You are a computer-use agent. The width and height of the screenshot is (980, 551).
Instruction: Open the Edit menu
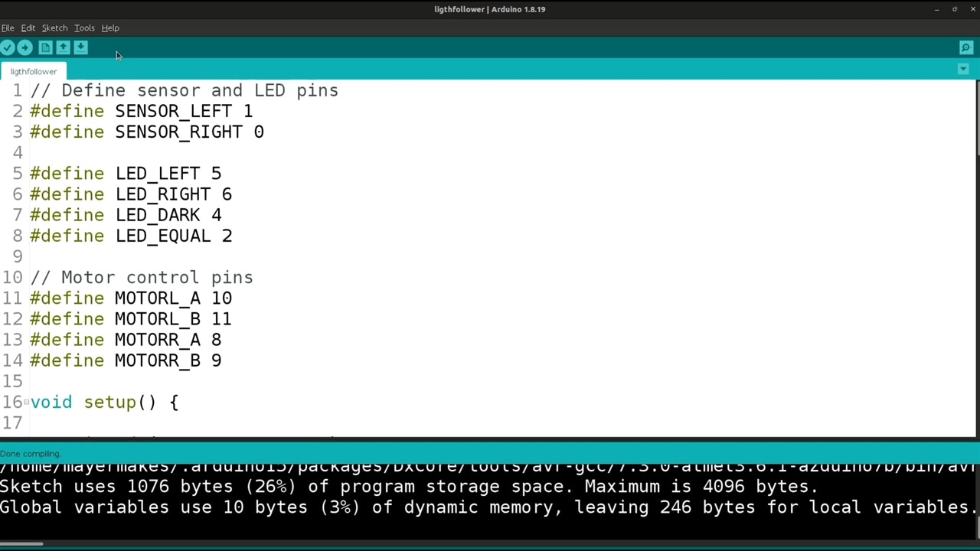28,28
